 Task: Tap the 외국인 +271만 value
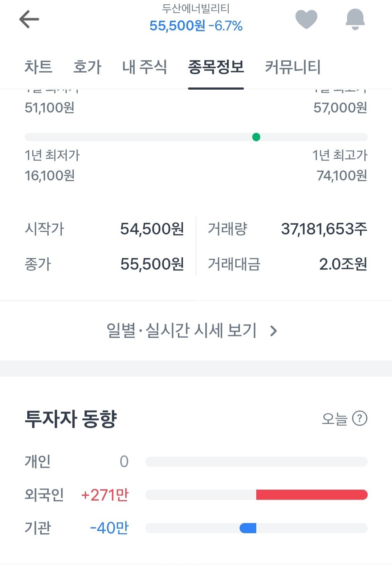[x=105, y=494]
